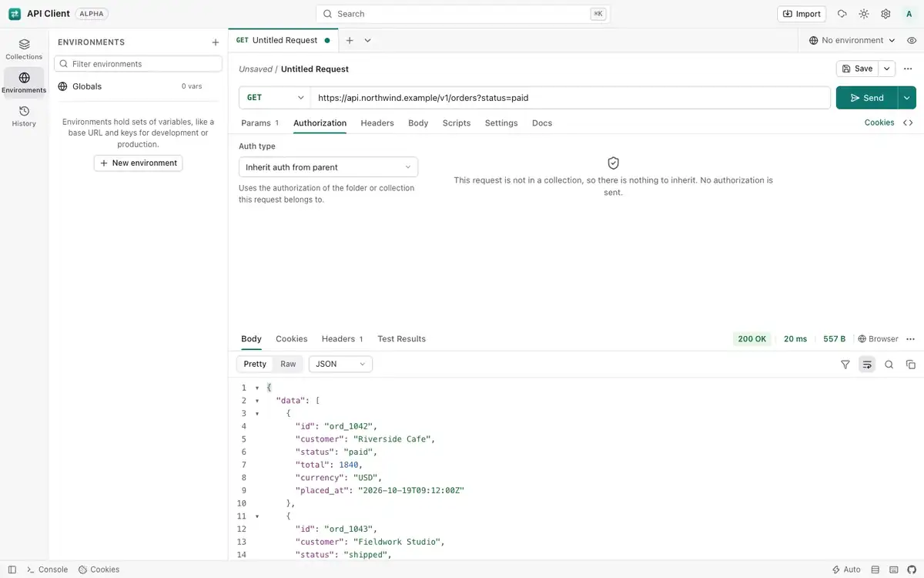Switch the response view to Raw
Screen dimensions: 924x578
[x=288, y=364]
